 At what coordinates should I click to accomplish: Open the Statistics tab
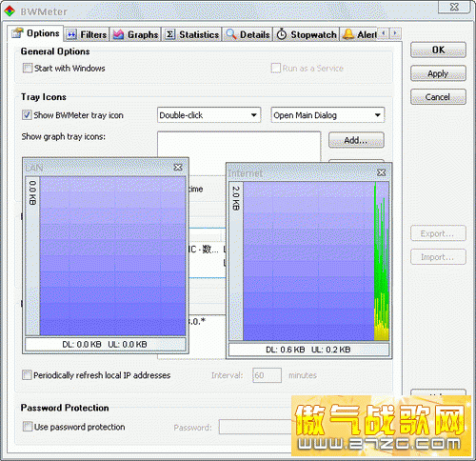pyautogui.click(x=192, y=34)
